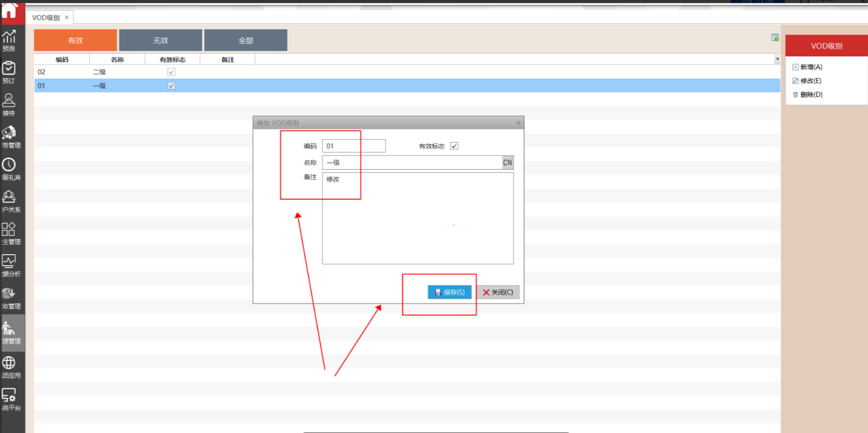Click the 保存(S) save button
Image resolution: width=868 pixels, height=433 pixels.
450,292
